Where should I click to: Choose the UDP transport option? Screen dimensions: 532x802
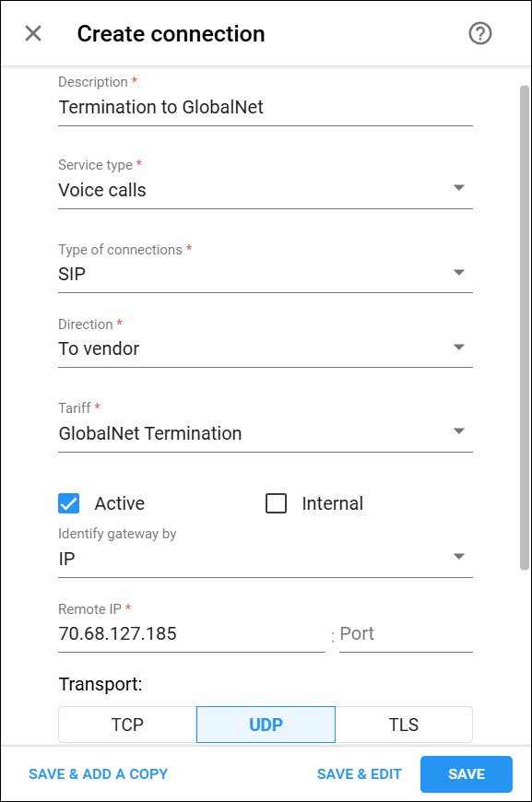coord(266,725)
